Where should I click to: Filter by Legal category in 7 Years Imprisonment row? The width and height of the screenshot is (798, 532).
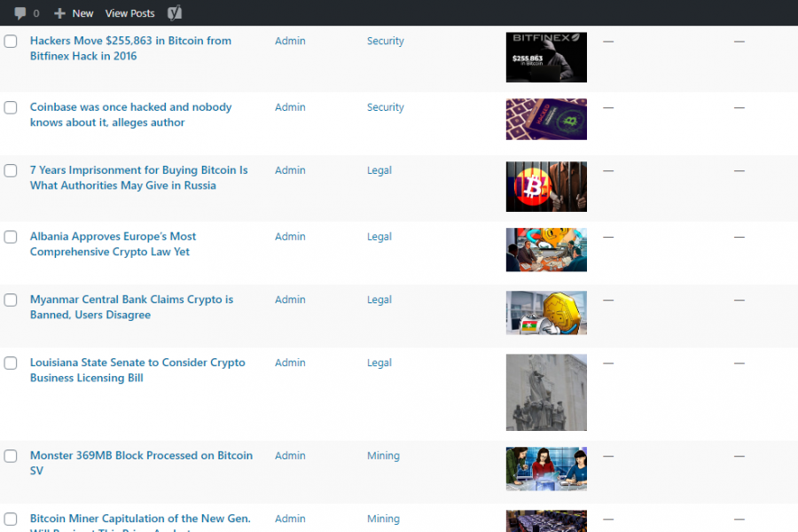[379, 170]
